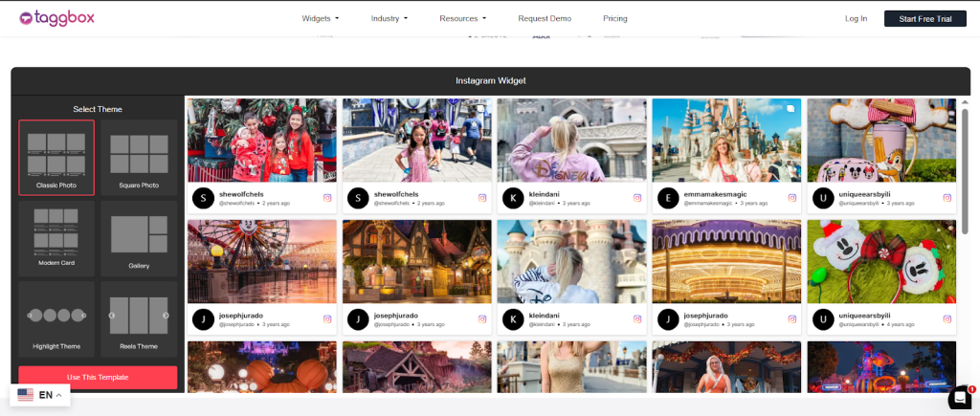Expand the Industry dropdown menu
This screenshot has width=980, height=416.
click(x=390, y=18)
